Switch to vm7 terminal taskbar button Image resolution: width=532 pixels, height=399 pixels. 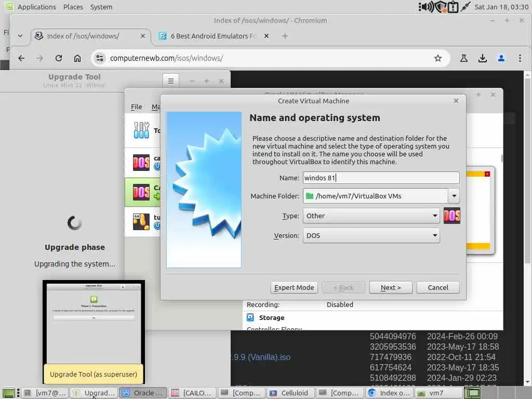click(46, 393)
